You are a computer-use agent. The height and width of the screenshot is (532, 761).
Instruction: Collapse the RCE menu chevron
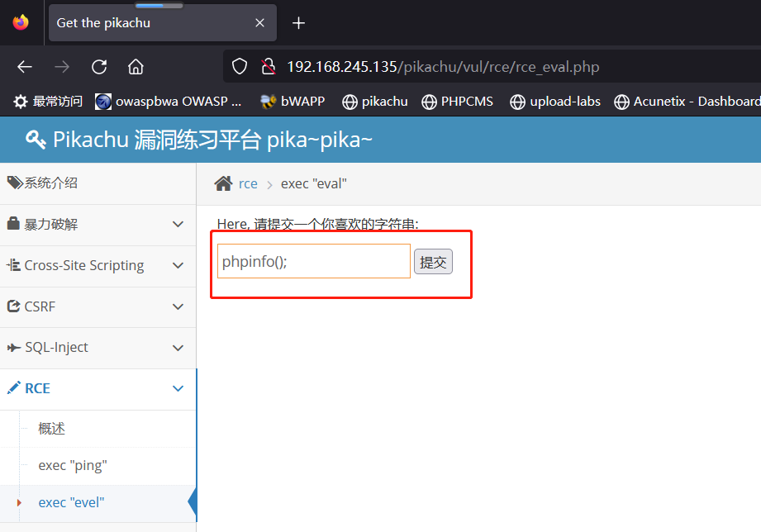pos(178,389)
